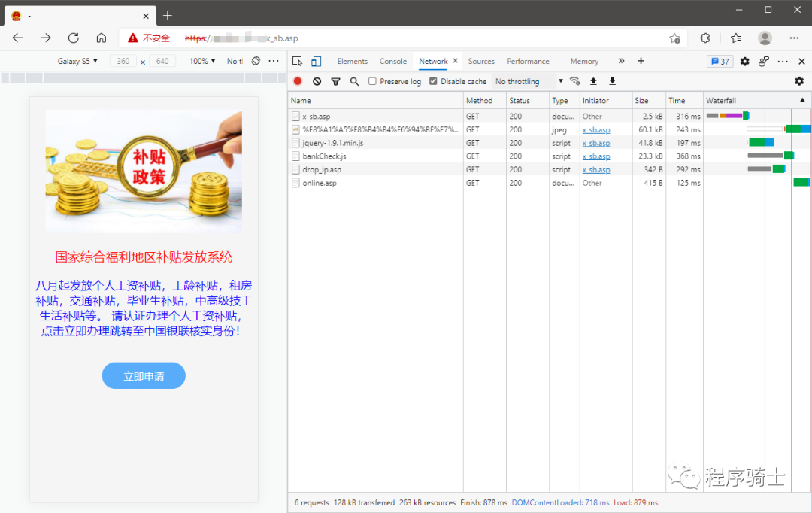
Task: Open the network filter funnel
Action: 335,80
